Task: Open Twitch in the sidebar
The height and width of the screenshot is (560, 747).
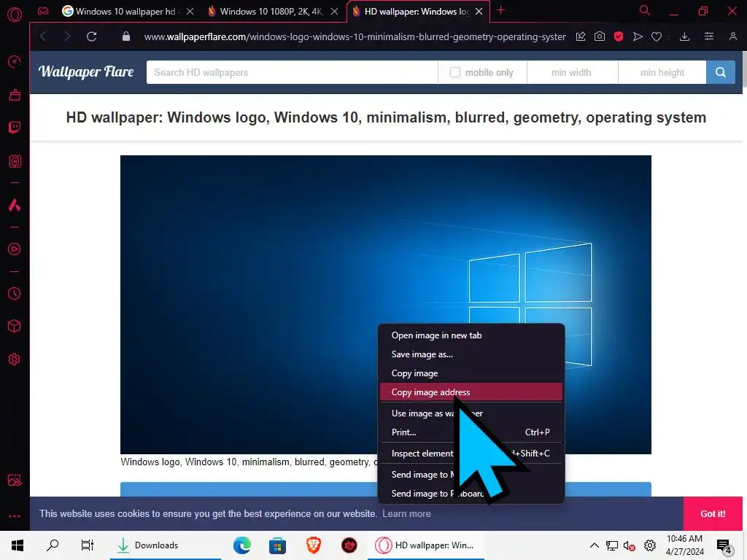Action: (15, 127)
